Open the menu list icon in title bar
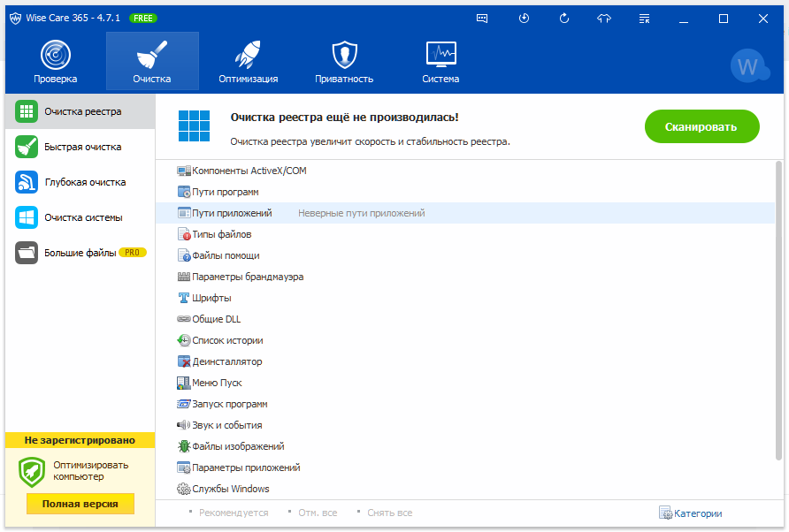Viewport: 789px width, 532px height. click(x=645, y=18)
